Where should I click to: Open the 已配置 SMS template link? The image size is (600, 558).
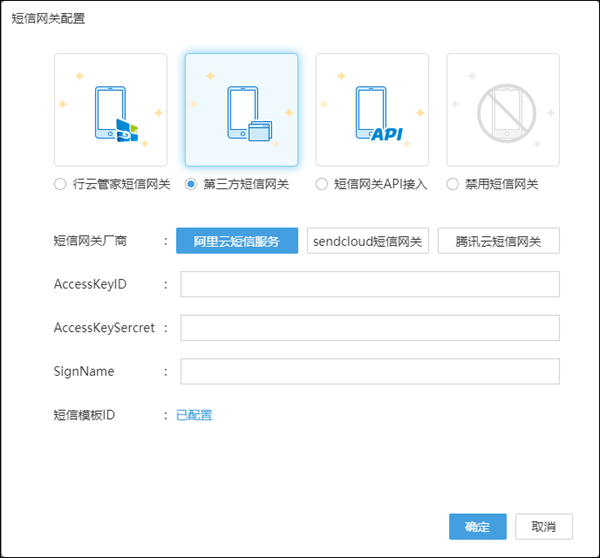194,415
